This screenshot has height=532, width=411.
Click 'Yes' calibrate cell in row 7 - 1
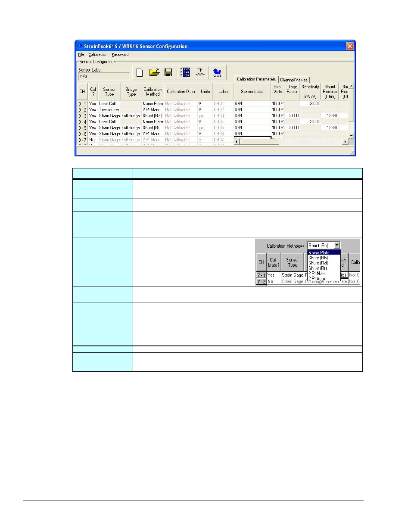tap(274, 275)
